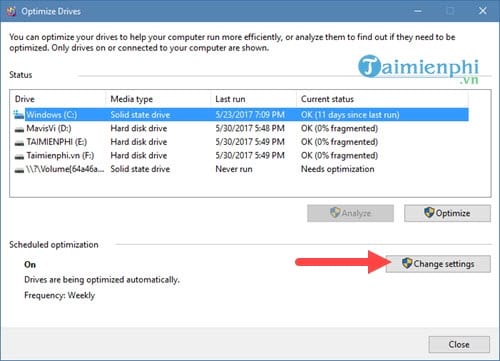Start optimization with the Optimize button

point(447,213)
